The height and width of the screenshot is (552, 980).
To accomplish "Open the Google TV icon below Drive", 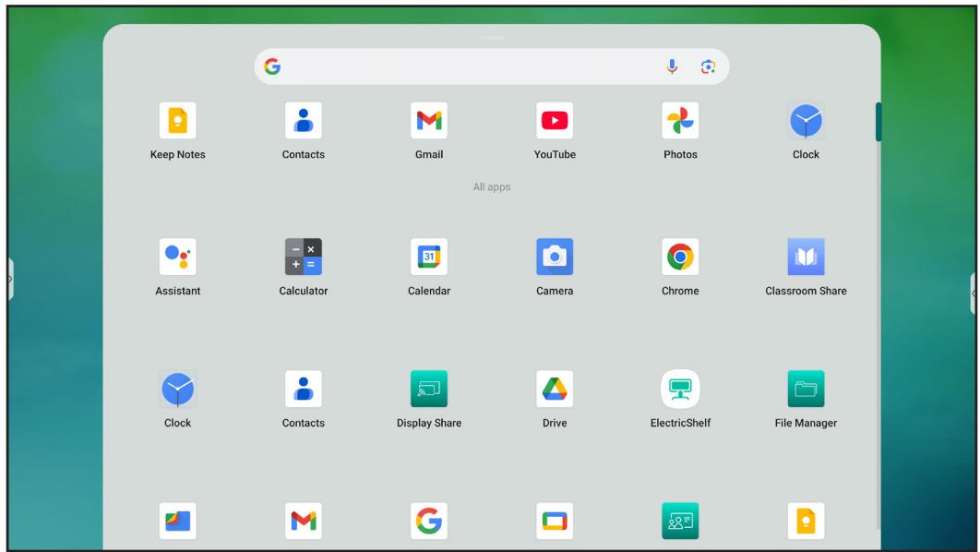I will tap(555, 521).
